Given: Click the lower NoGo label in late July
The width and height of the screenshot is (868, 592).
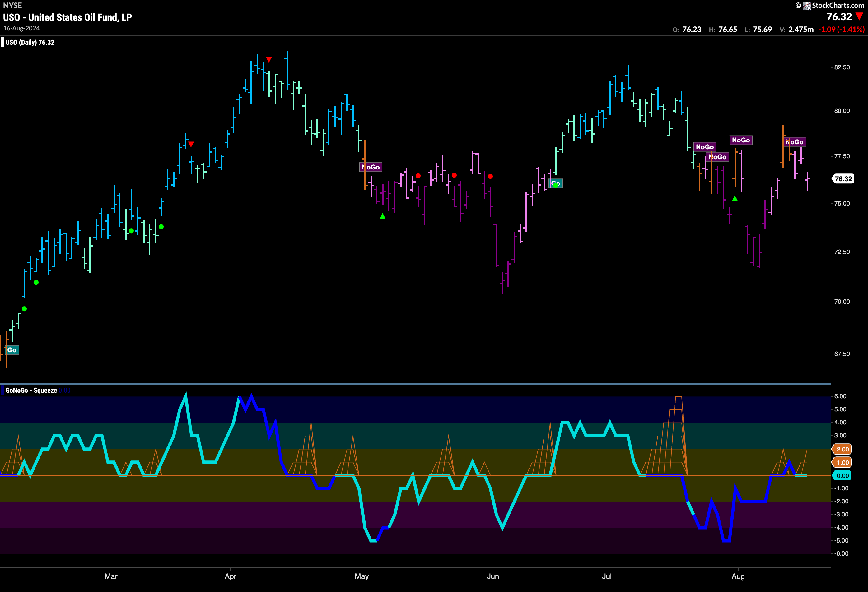Looking at the screenshot, I should (x=717, y=157).
